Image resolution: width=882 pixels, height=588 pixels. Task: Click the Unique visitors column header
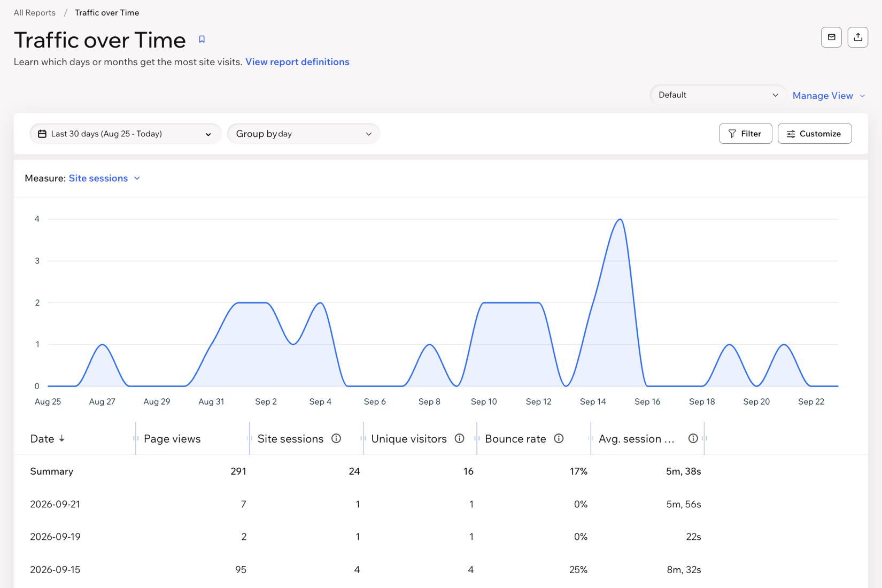(409, 438)
